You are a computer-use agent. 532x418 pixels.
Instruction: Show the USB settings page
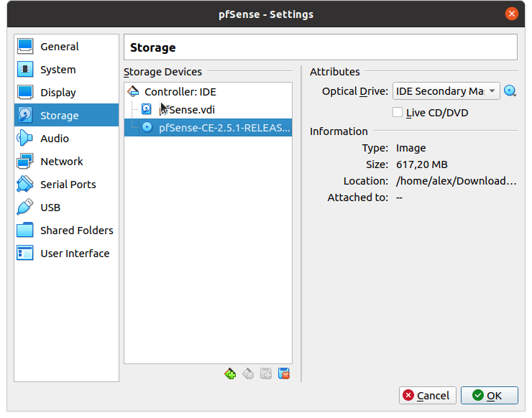(x=50, y=208)
